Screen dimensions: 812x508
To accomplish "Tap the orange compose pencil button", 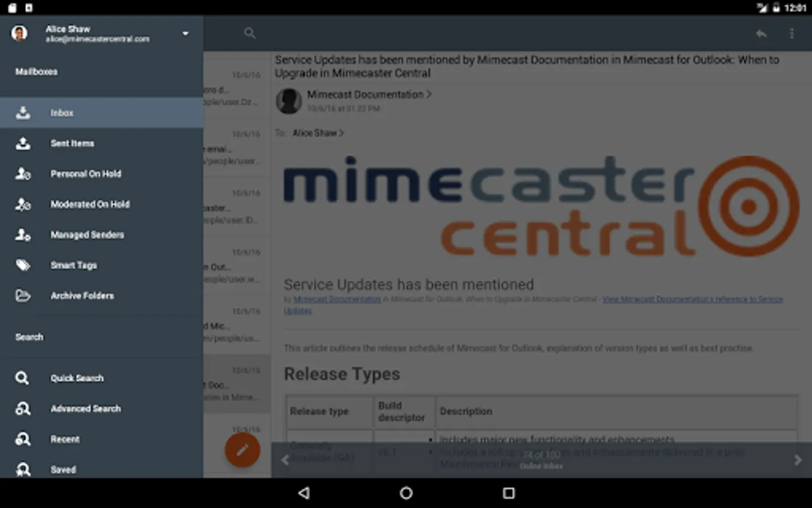I will click(x=242, y=450).
